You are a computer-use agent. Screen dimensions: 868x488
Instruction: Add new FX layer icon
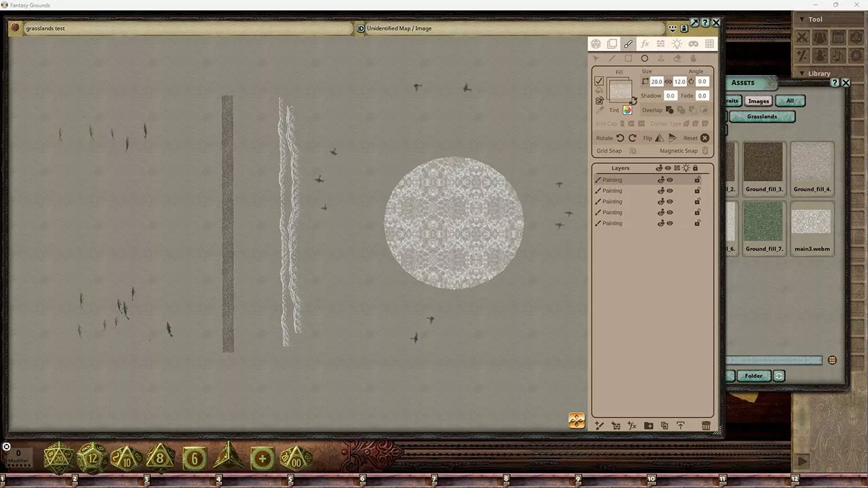click(x=632, y=426)
